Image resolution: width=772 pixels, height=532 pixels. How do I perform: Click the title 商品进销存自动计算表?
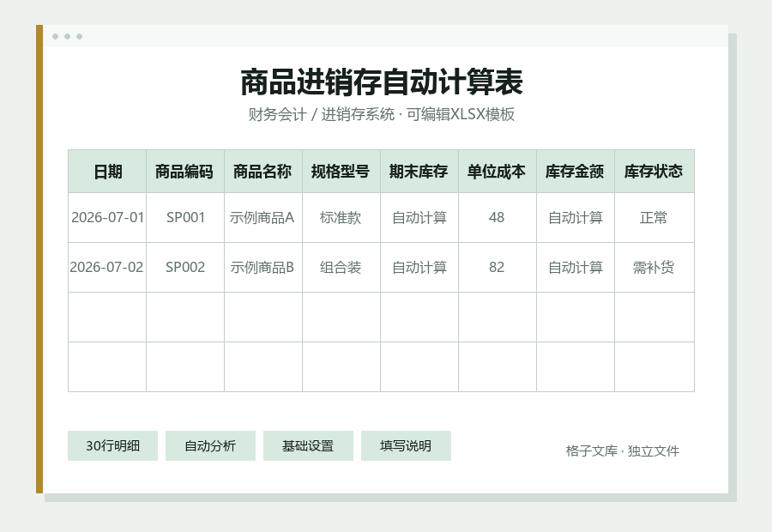(x=382, y=82)
